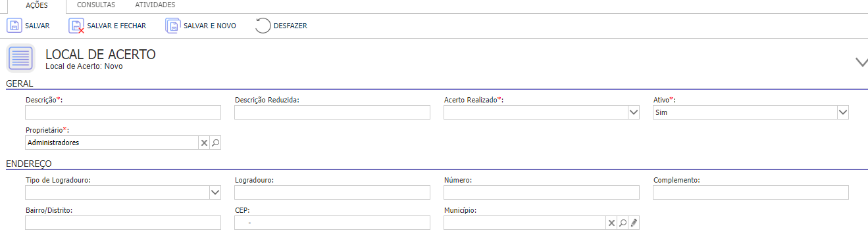Edit Município using the pencil icon

[x=634, y=223]
